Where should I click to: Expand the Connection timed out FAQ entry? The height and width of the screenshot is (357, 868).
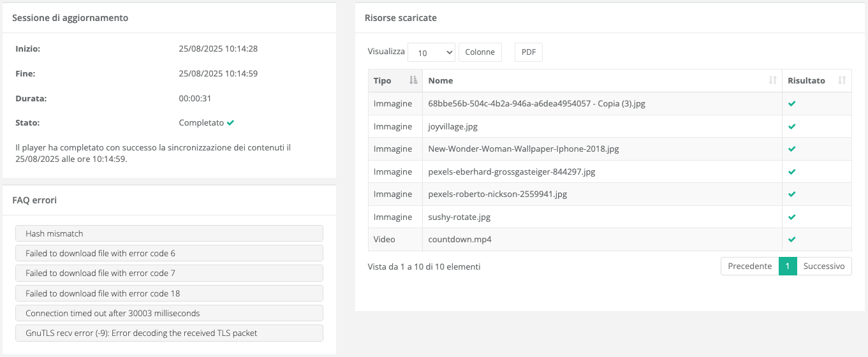point(169,313)
